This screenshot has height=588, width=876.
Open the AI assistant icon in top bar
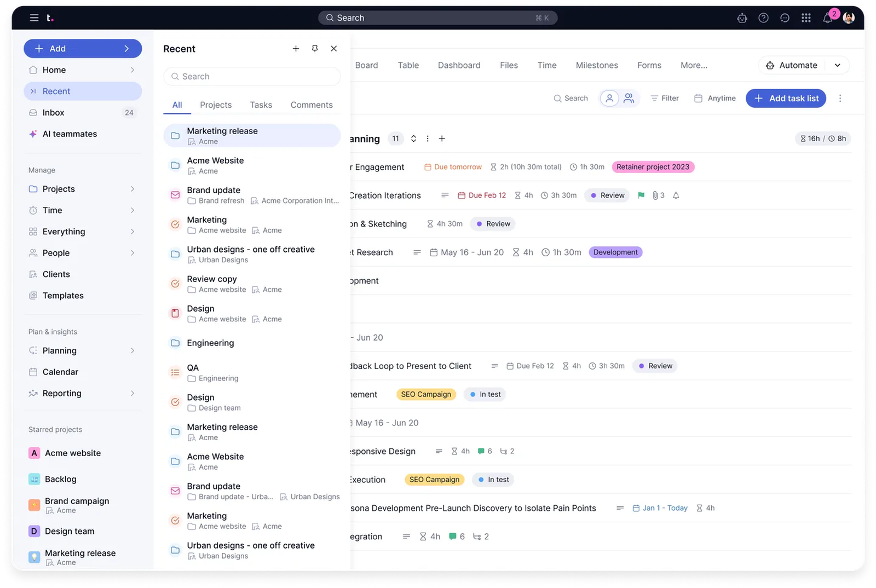pyautogui.click(x=742, y=18)
